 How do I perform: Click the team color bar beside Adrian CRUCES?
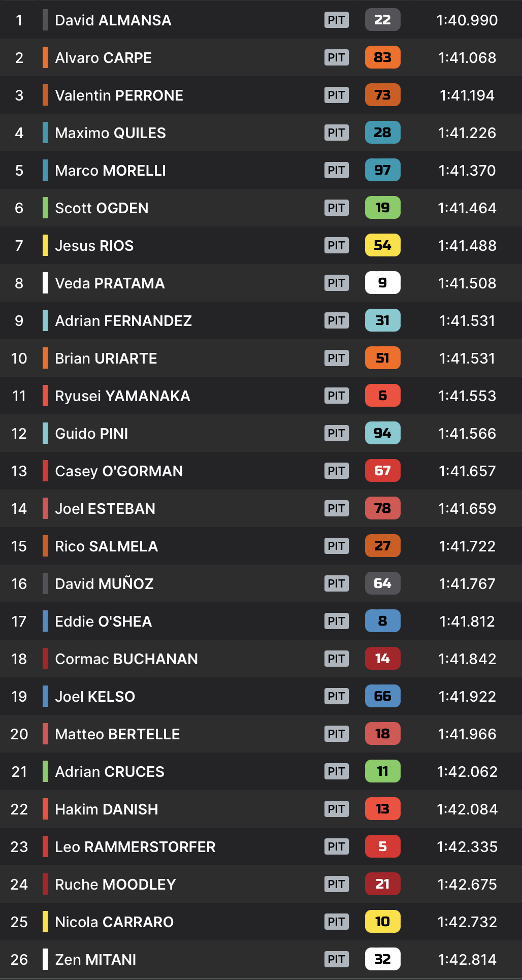(x=45, y=771)
